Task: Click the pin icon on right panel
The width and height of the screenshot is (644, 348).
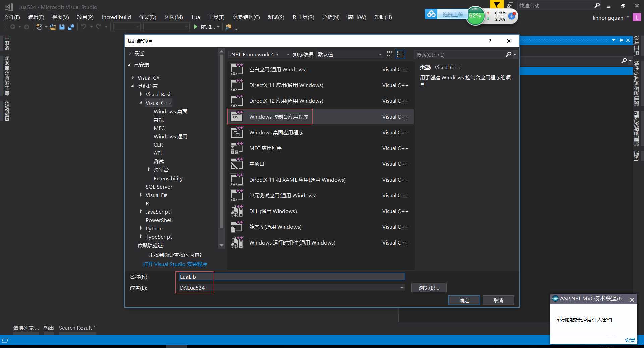Action: click(621, 40)
